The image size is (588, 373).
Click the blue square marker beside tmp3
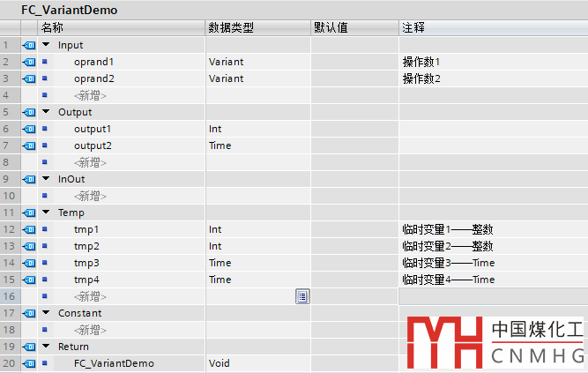point(45,263)
